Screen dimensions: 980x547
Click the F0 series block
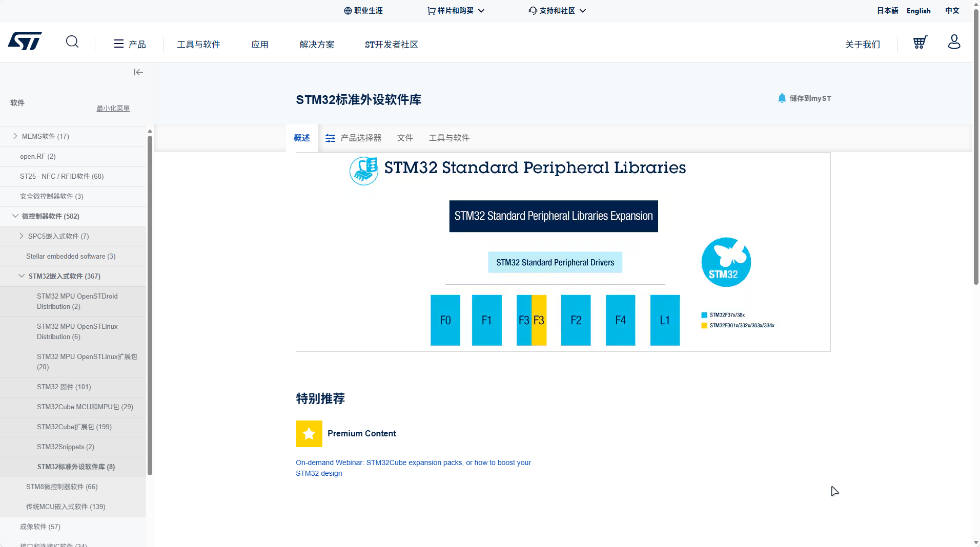[x=445, y=320]
